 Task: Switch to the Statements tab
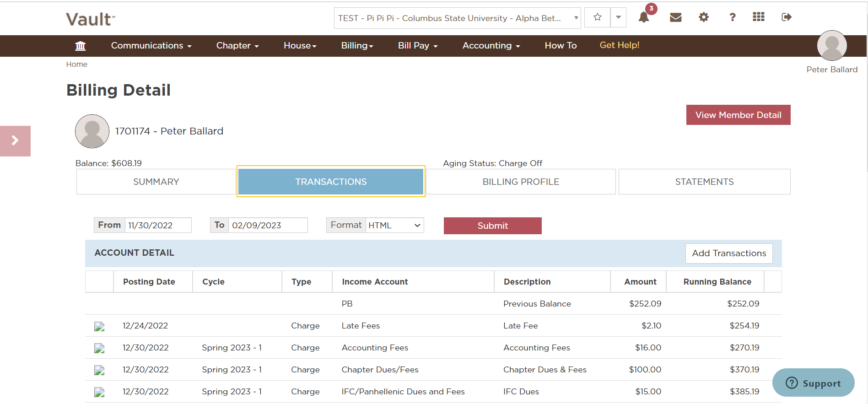click(x=704, y=182)
